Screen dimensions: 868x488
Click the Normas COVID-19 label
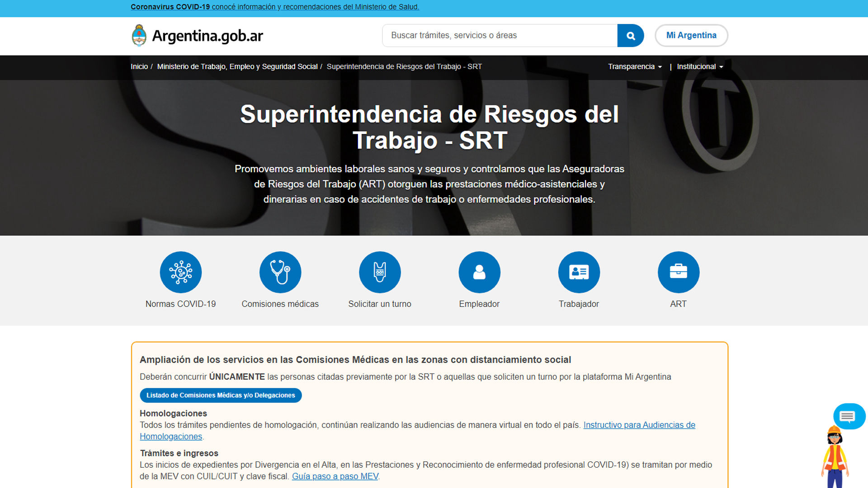click(180, 304)
